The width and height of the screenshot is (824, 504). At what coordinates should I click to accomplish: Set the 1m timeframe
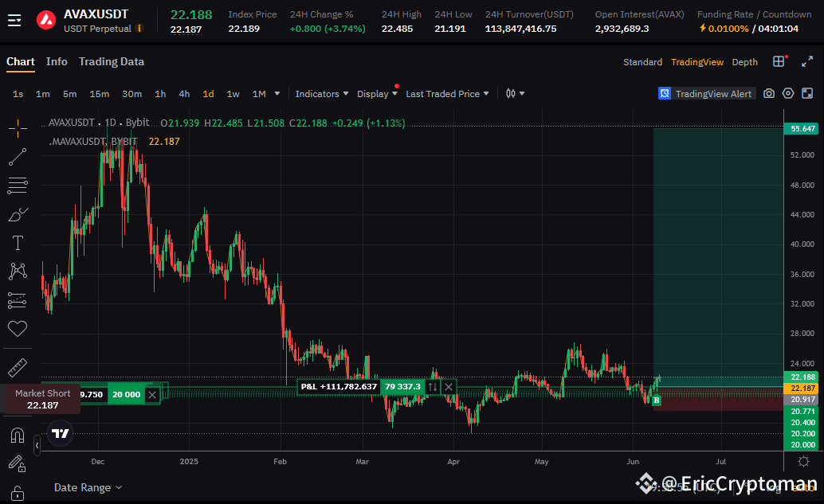pyautogui.click(x=42, y=94)
